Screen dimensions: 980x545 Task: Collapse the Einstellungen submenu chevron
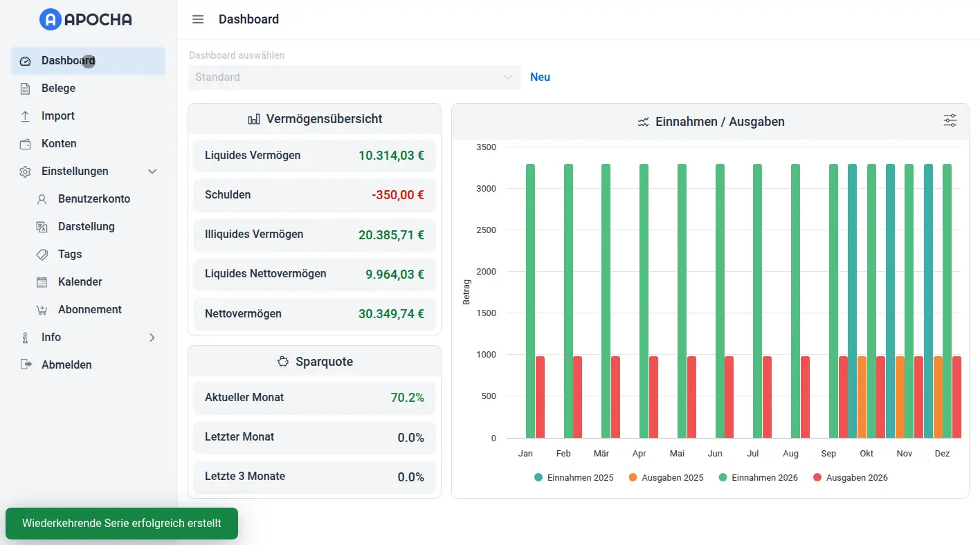point(153,172)
